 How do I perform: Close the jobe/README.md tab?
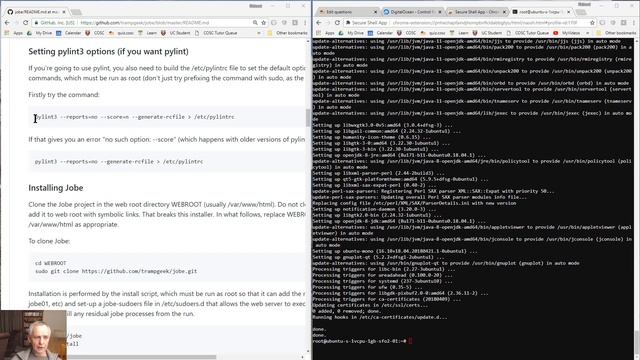[x=64, y=12]
